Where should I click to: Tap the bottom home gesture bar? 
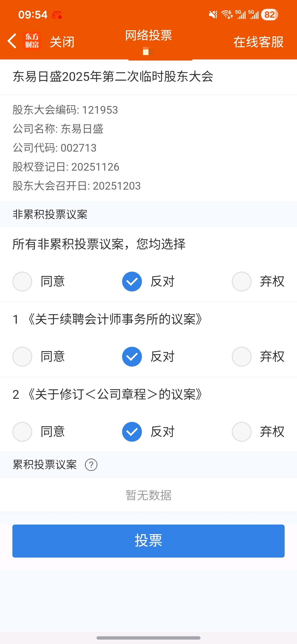pos(148,638)
